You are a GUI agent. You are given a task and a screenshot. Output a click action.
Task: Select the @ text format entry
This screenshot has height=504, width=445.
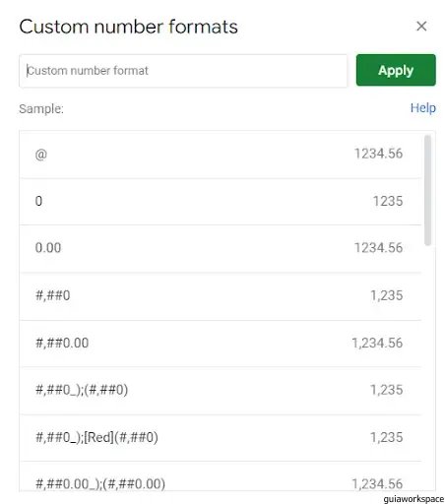pos(221,155)
